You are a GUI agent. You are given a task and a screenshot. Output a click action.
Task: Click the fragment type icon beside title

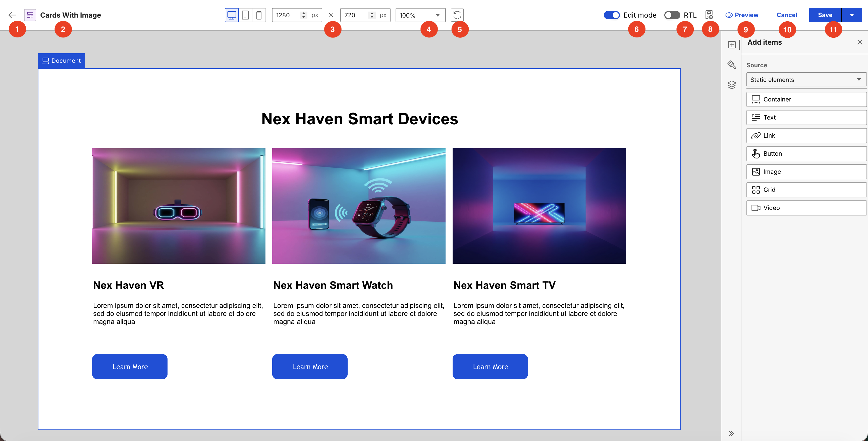tap(30, 15)
